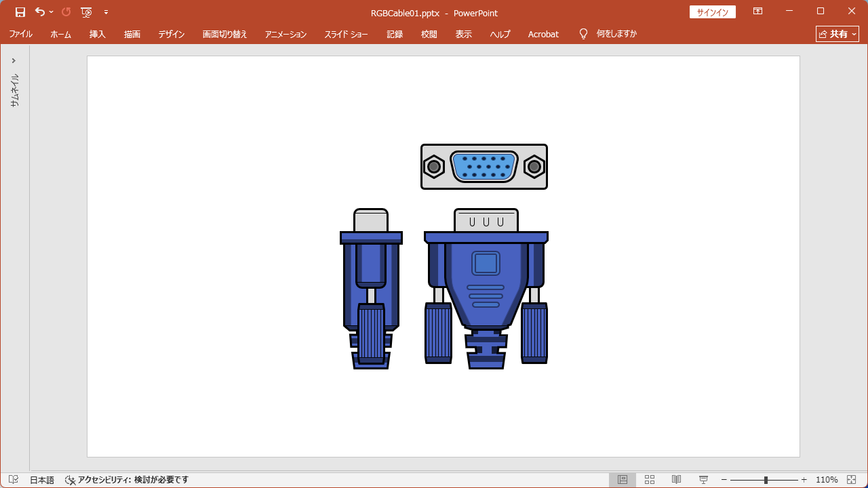Switch to Reading View icon
The width and height of the screenshot is (868, 488).
(676, 480)
